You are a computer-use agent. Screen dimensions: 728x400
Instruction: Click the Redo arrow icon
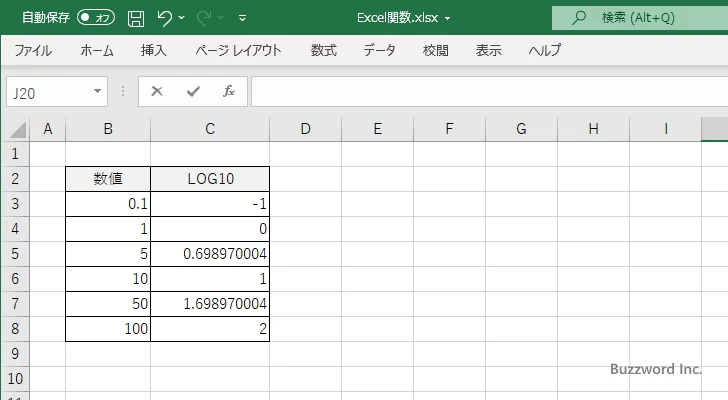click(x=203, y=18)
